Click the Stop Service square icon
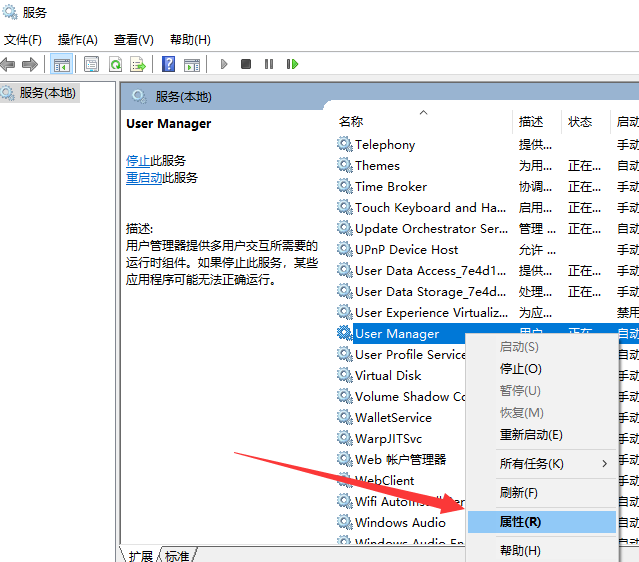Viewport: 639px width, 562px height. click(x=246, y=64)
